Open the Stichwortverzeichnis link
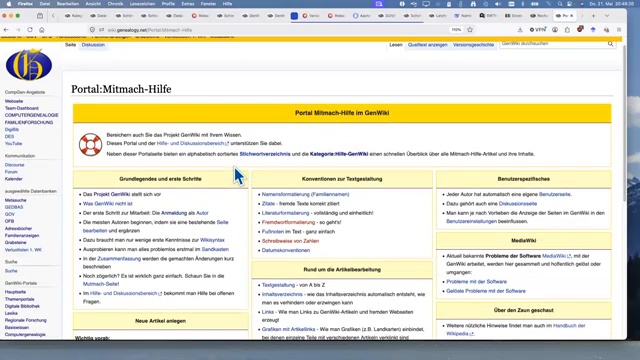Screen dimensions: 640x360 coord(264,154)
